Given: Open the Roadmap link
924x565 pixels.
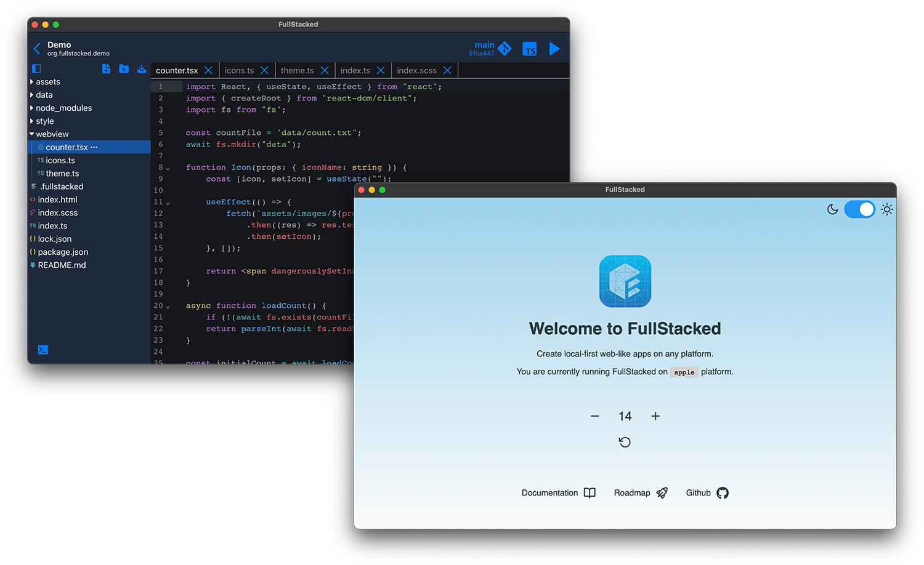Looking at the screenshot, I should coord(641,493).
